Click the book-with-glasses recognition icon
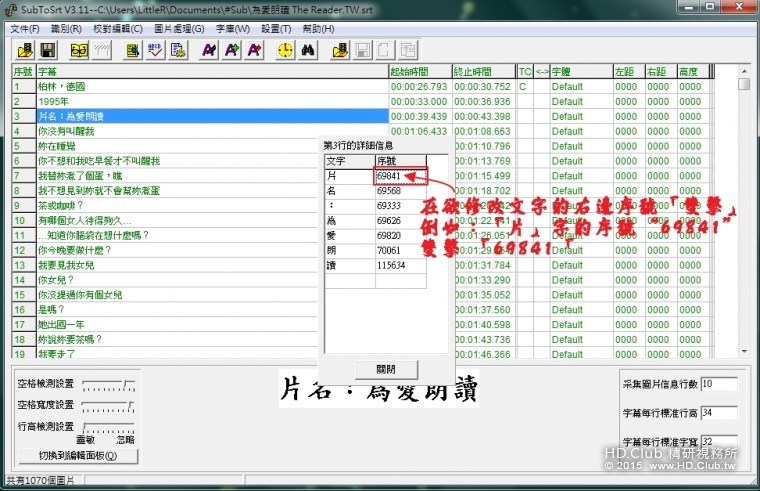The image size is (760, 491). coord(79,50)
